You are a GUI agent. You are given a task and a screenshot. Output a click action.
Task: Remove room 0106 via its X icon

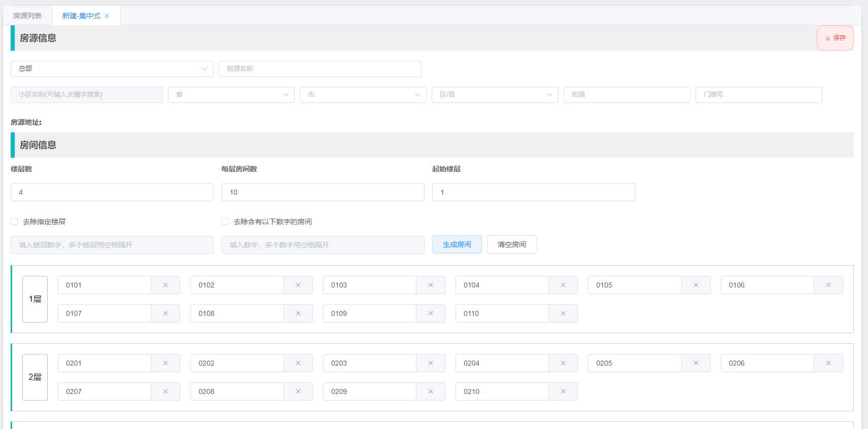(828, 285)
